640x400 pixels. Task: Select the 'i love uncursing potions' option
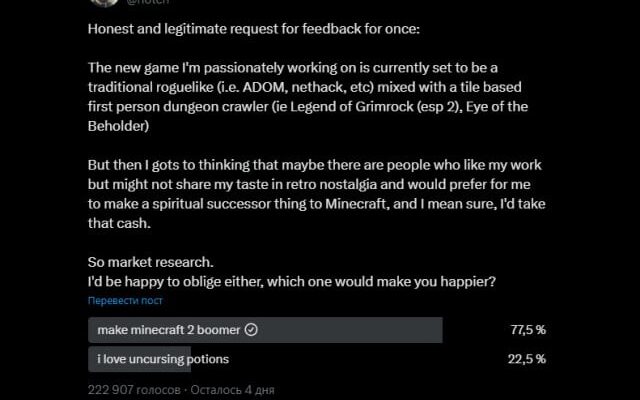click(163, 359)
